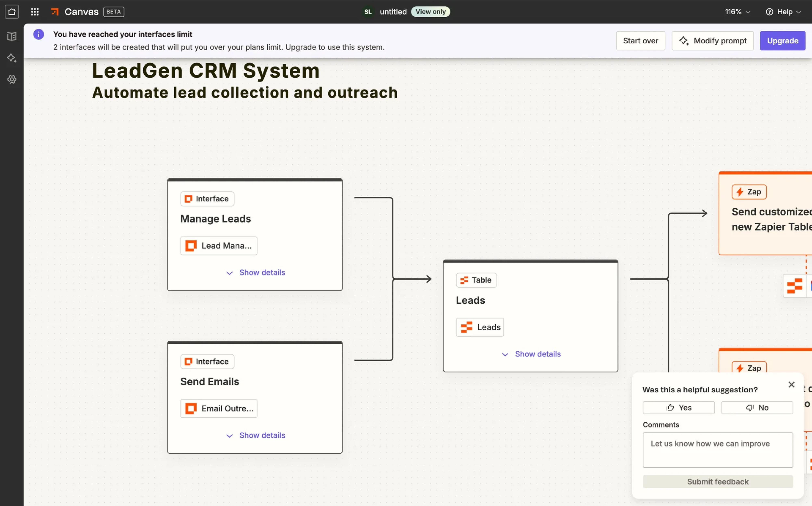This screenshot has width=812, height=506.
Task: Click the Zap lightning badge on the Send customized card
Action: [749, 192]
